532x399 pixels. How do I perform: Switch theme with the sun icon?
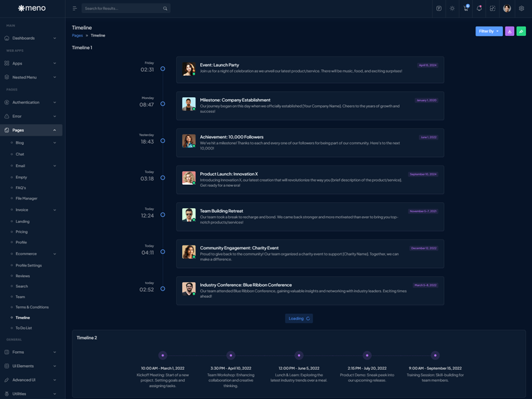point(452,9)
